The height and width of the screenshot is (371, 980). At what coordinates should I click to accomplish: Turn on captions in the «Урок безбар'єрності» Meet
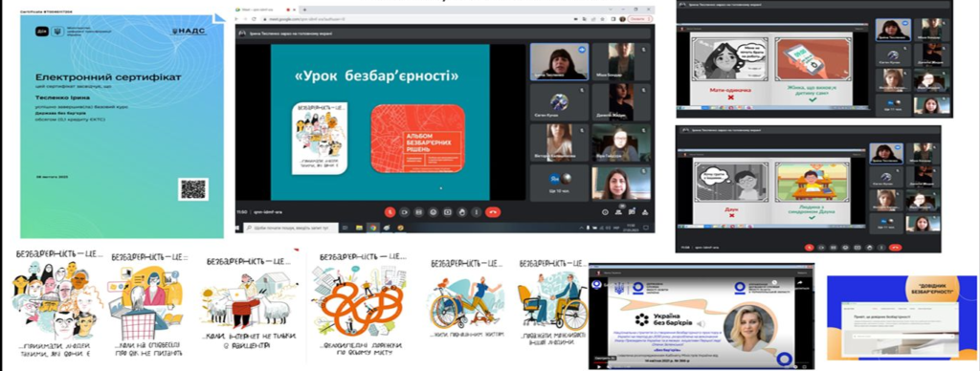click(x=419, y=212)
